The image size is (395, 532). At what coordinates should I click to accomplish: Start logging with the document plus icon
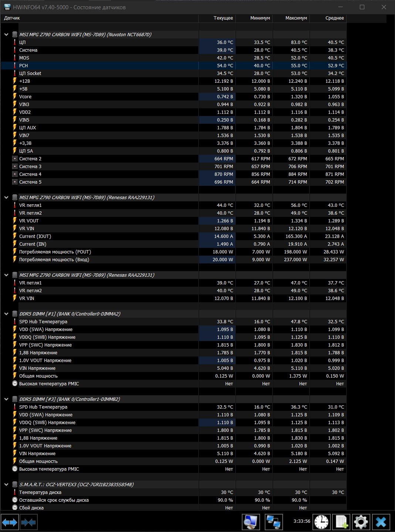341,522
